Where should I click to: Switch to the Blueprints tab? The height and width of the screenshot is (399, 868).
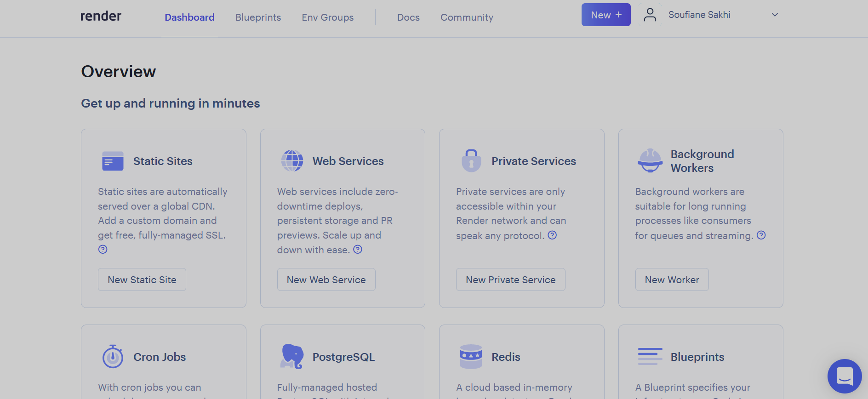[258, 17]
